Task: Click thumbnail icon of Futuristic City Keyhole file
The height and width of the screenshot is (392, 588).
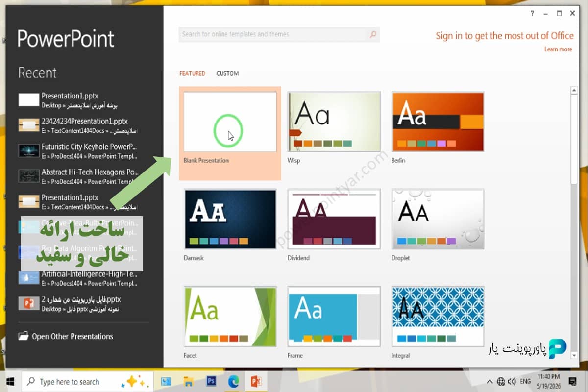Action: point(29,150)
